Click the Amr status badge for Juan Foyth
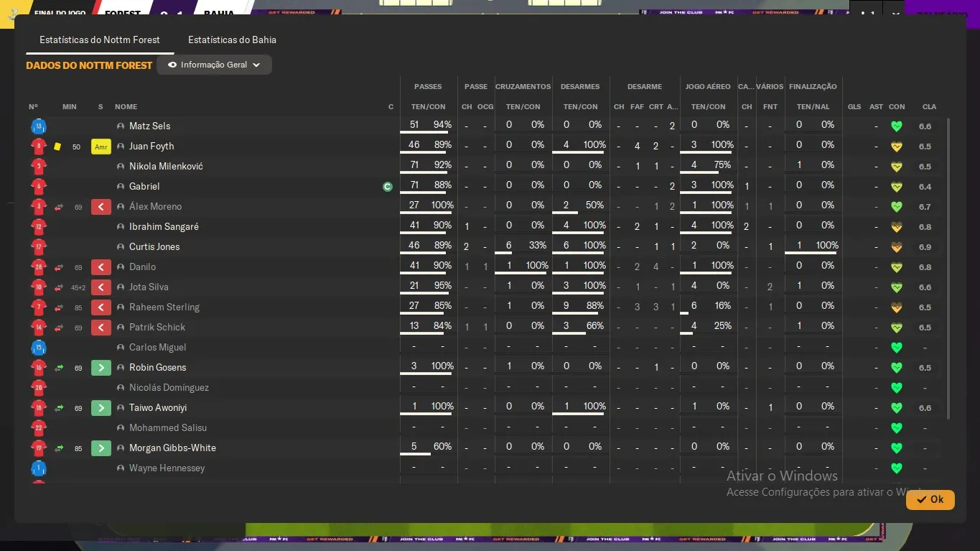The width and height of the screenshot is (980, 551). point(101,147)
